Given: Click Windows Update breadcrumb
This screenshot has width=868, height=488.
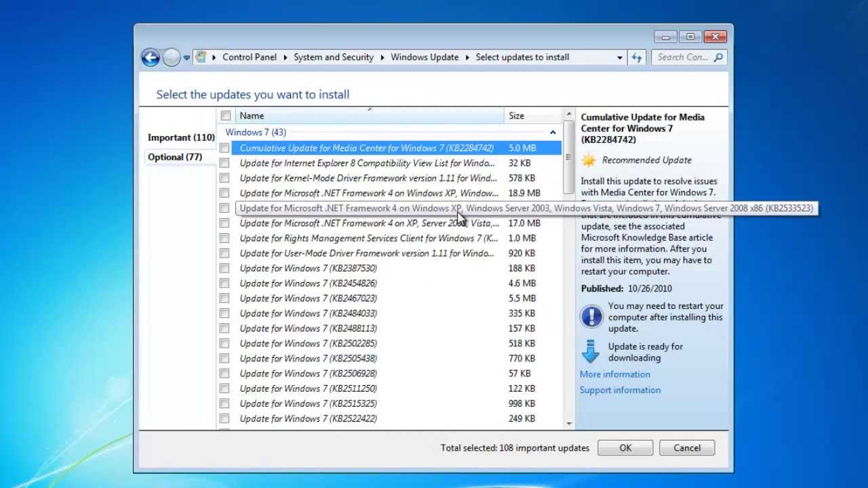Looking at the screenshot, I should (x=425, y=57).
